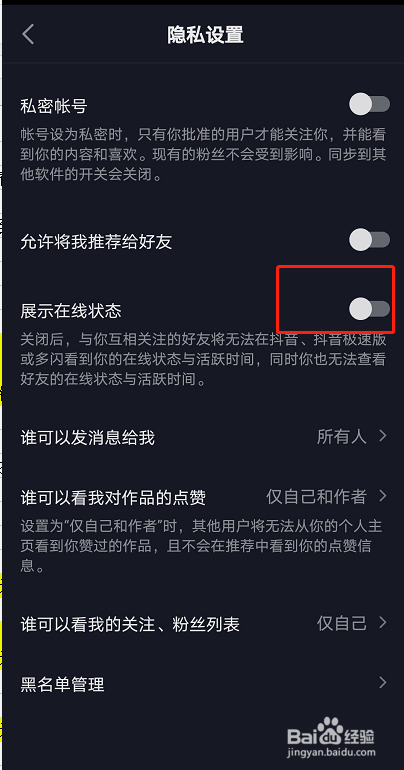Turn on 展示在线状态 switch
The image size is (404, 770).
click(370, 309)
